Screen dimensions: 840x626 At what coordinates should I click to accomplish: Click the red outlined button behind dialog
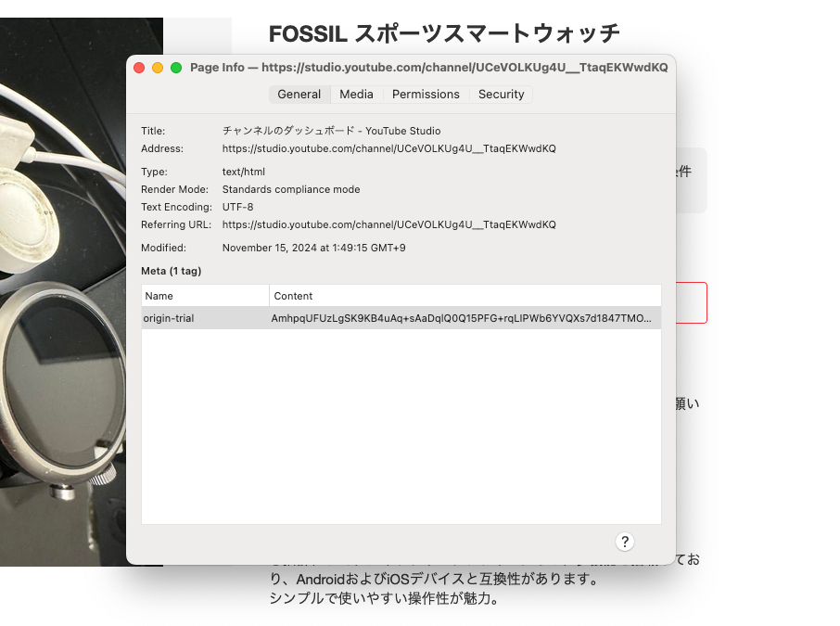tap(691, 303)
